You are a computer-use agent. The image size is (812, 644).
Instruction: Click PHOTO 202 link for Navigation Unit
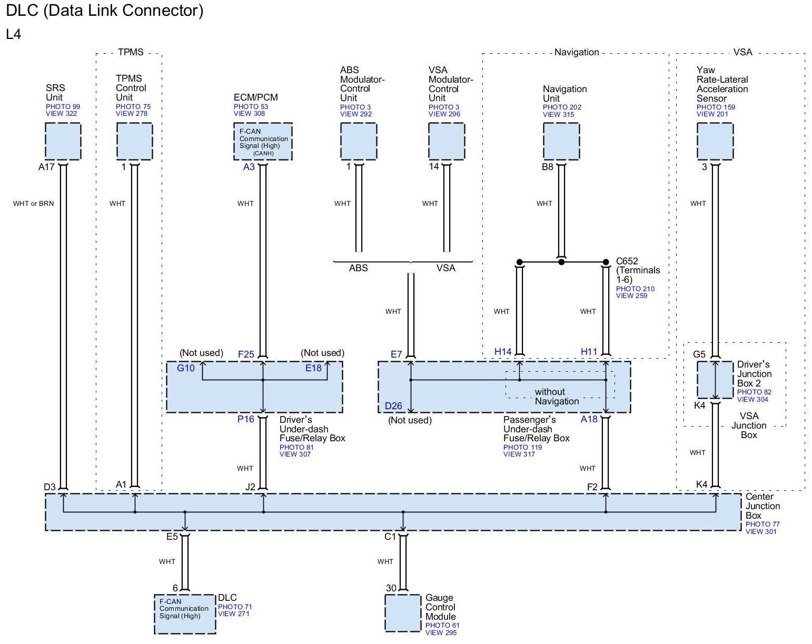coord(562,107)
